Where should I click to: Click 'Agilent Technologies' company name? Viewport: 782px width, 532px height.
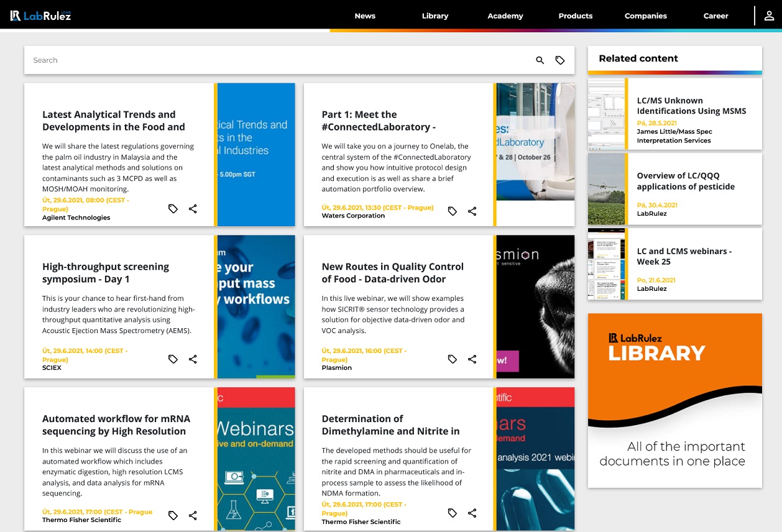[x=76, y=218]
